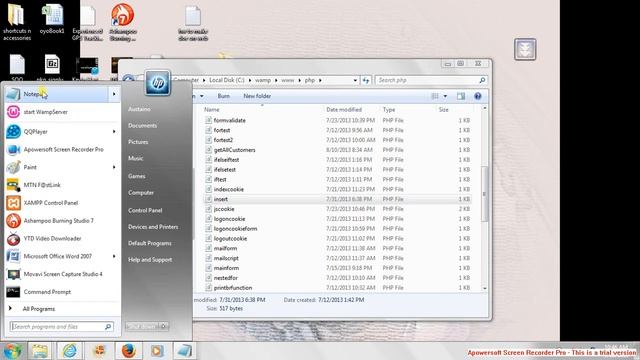Open Windows Explorer from taskbar
Viewport: 640px width, 360px height.
point(40,351)
